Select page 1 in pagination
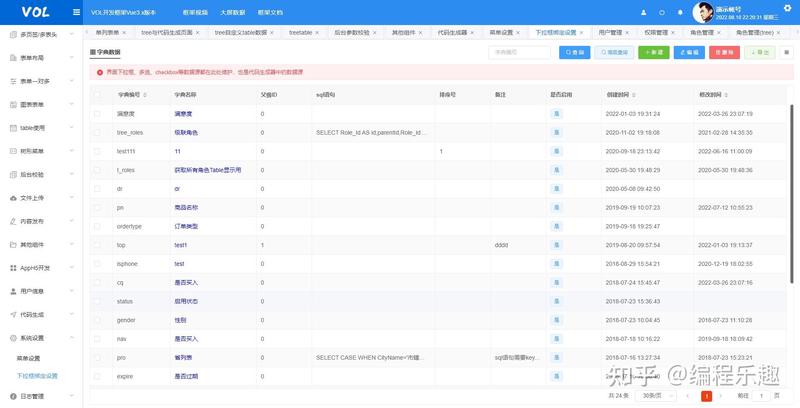Image resolution: width=800 pixels, height=408 pixels. pyautogui.click(x=707, y=396)
